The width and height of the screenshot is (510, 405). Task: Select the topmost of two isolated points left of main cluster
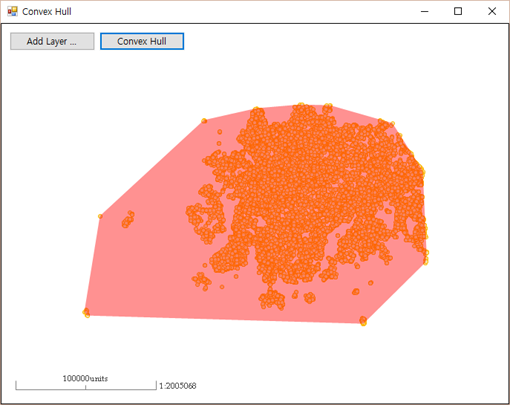[220, 132]
